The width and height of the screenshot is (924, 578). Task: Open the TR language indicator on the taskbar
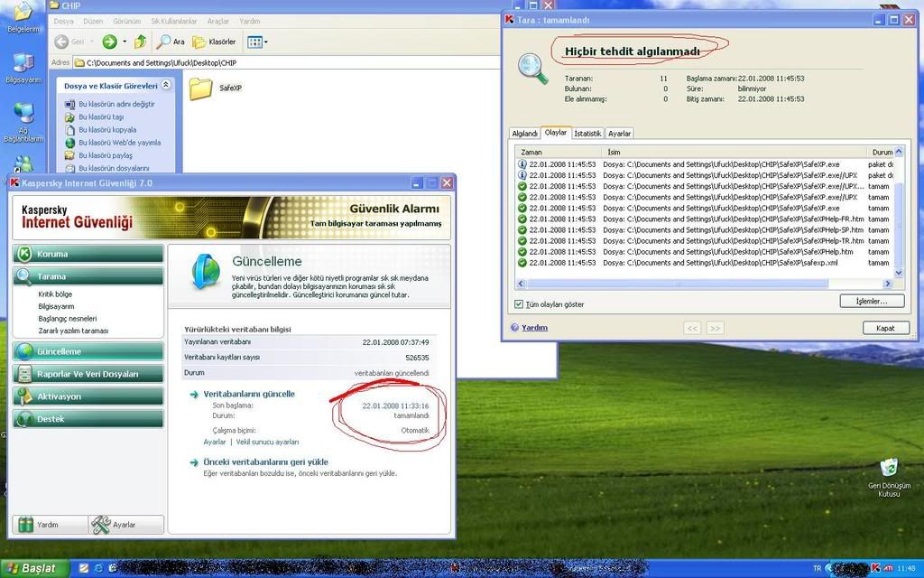coord(817,569)
